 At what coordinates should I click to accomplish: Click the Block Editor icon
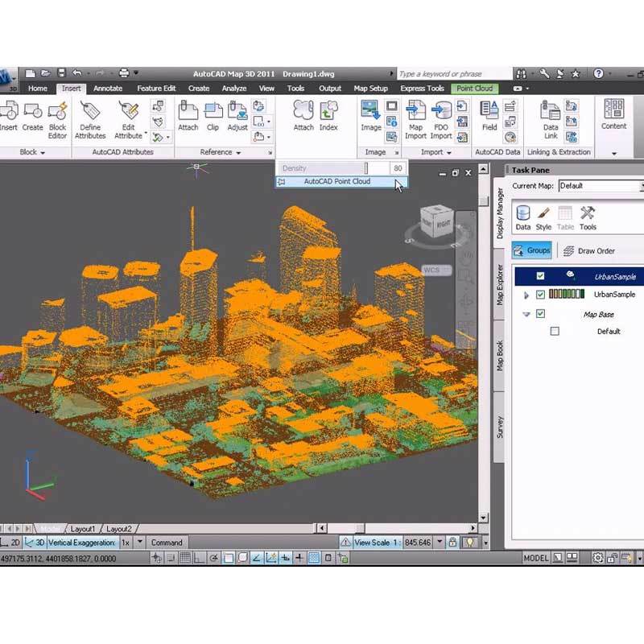[x=57, y=111]
